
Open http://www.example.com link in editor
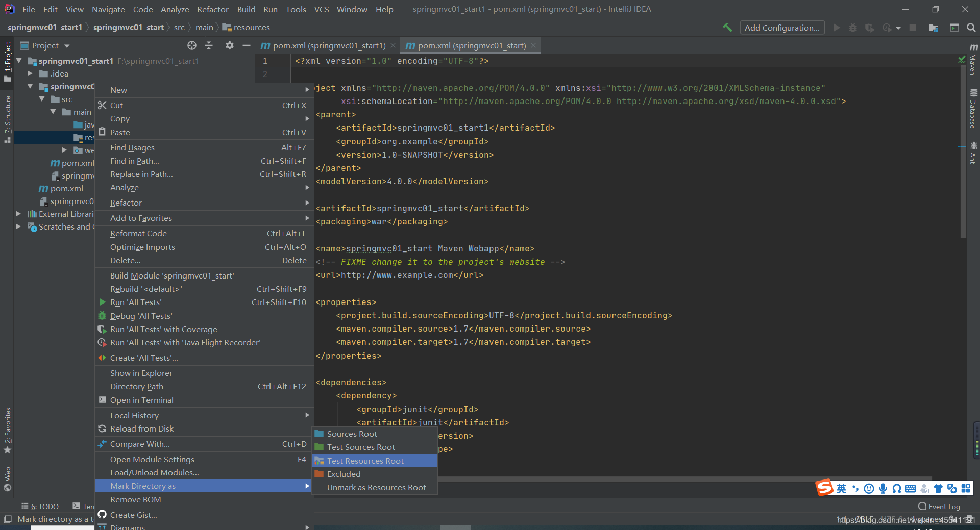397,275
